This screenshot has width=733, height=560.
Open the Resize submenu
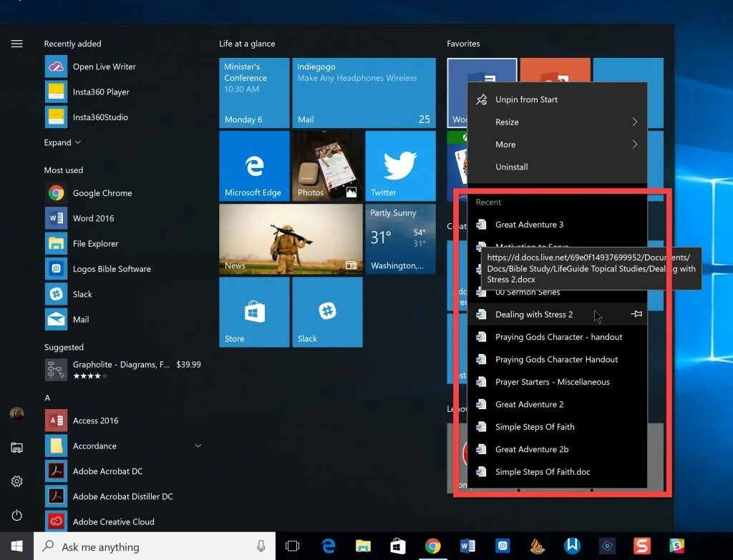[557, 122]
